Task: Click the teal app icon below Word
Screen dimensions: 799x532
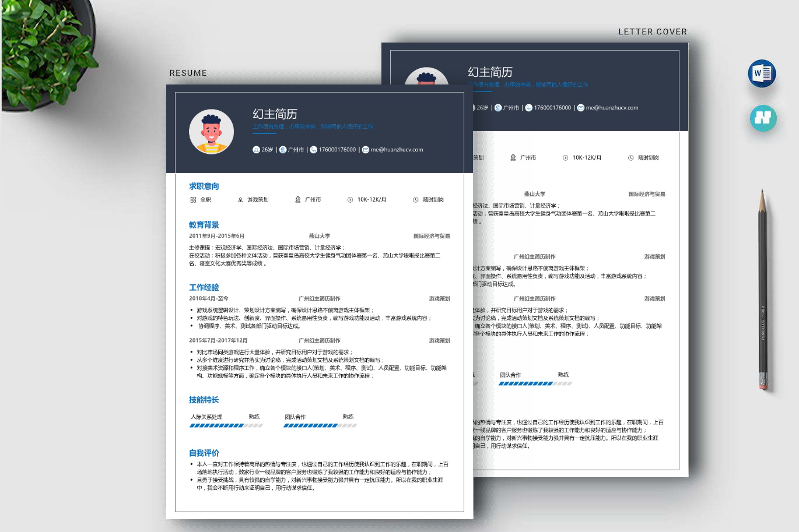Action: (763, 118)
